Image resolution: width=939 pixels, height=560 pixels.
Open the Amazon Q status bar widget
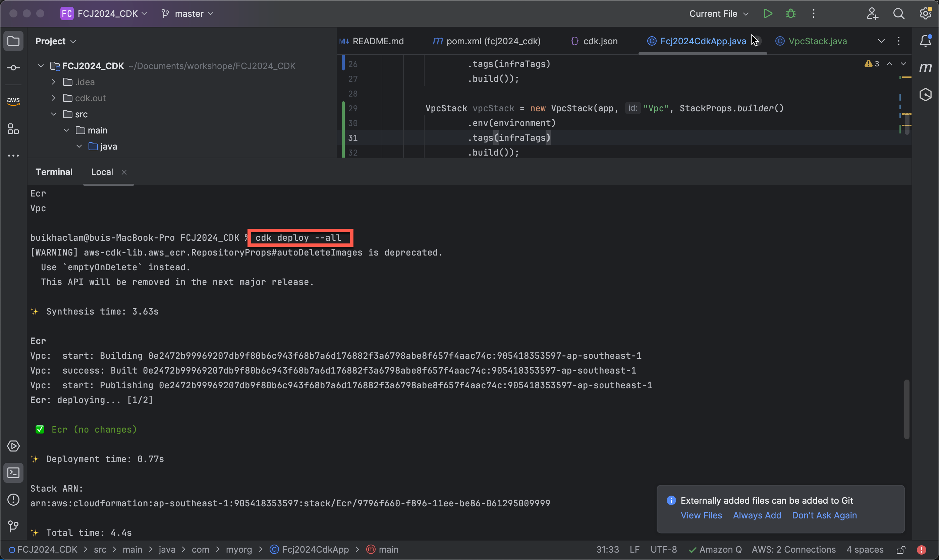pyautogui.click(x=715, y=550)
